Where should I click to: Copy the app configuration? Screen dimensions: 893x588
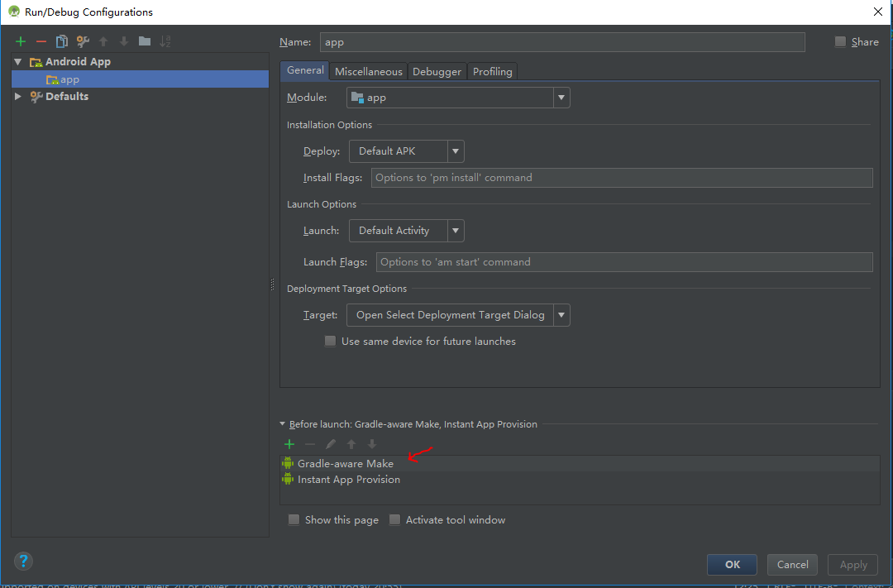(60, 41)
